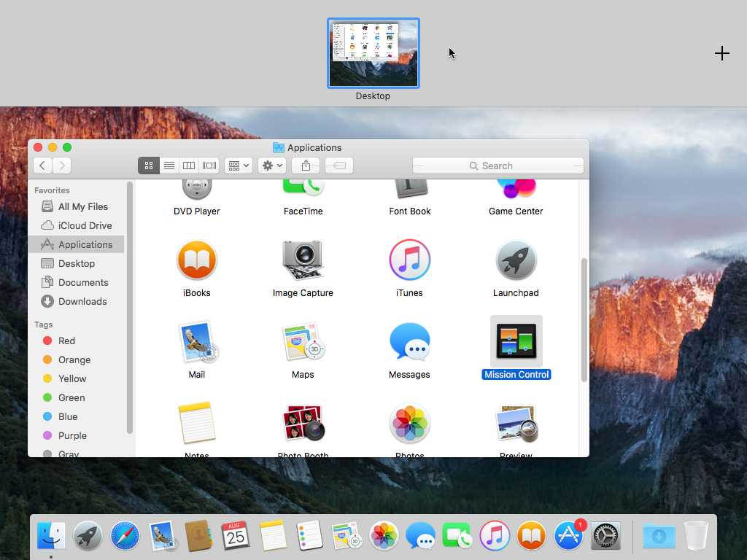This screenshot has width=747, height=560.
Task: Select the Photos app in Finder window
Action: tap(409, 423)
